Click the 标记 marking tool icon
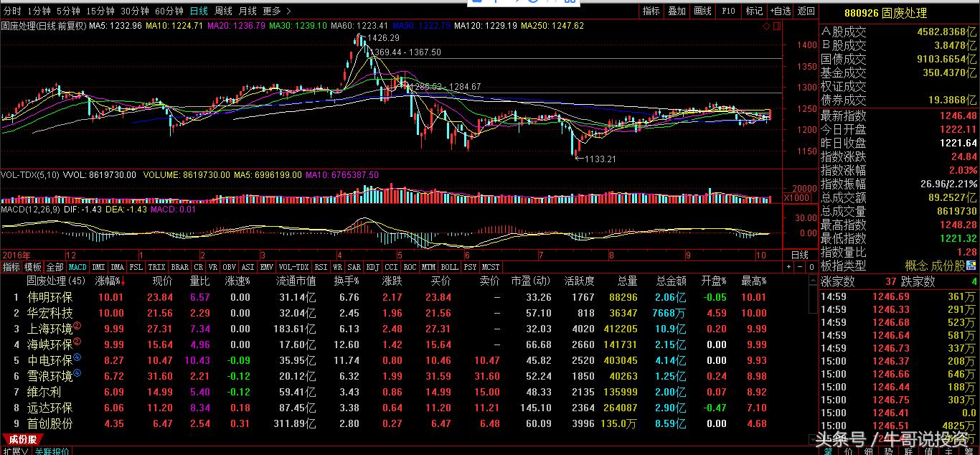This screenshot has height=455, width=980. point(754,11)
